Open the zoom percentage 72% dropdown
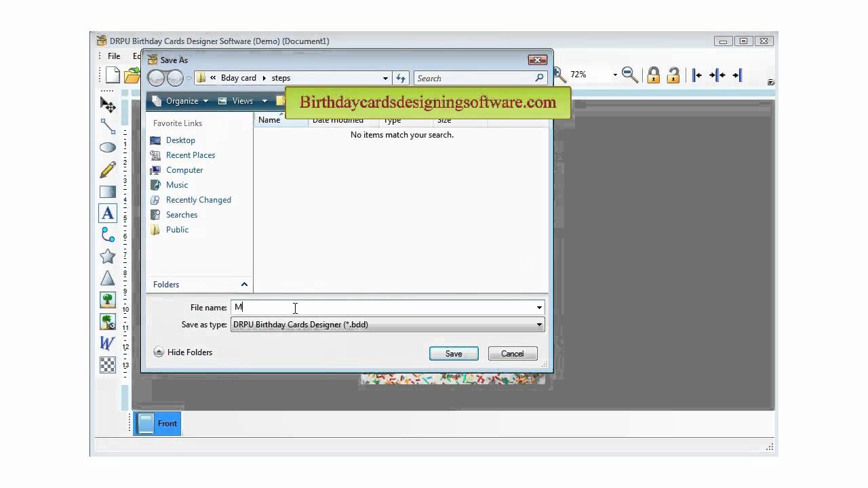Image resolution: width=868 pixels, height=488 pixels. click(x=615, y=75)
